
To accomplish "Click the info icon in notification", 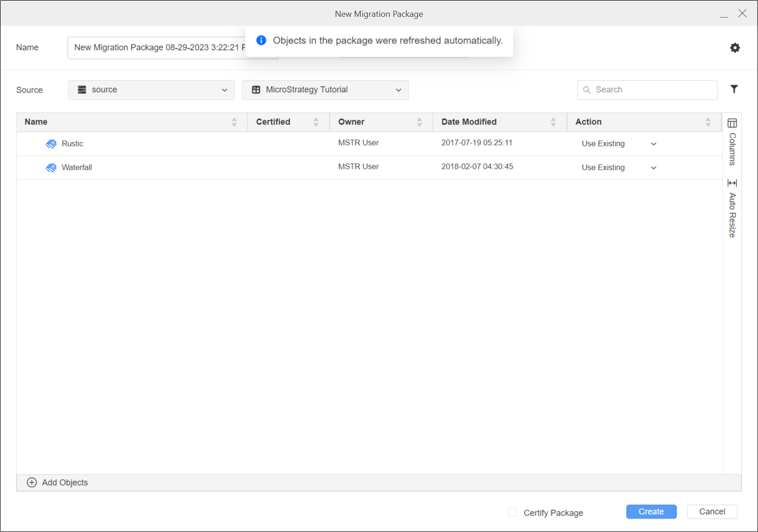I will click(x=261, y=41).
